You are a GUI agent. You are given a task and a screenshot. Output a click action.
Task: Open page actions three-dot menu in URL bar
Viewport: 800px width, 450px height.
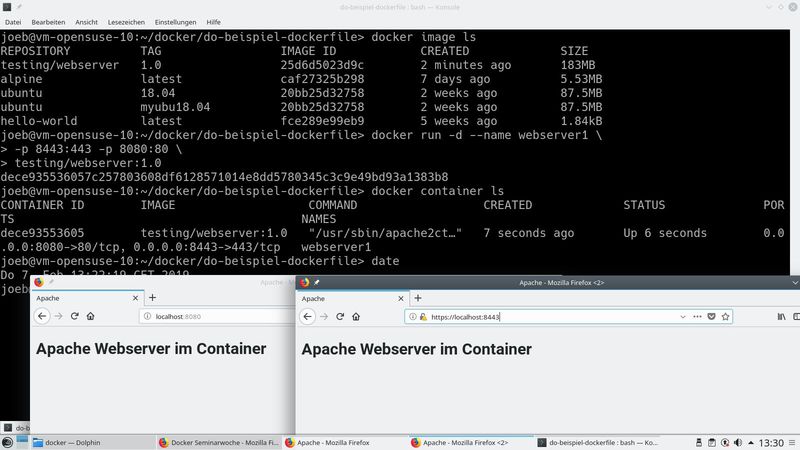click(696, 316)
